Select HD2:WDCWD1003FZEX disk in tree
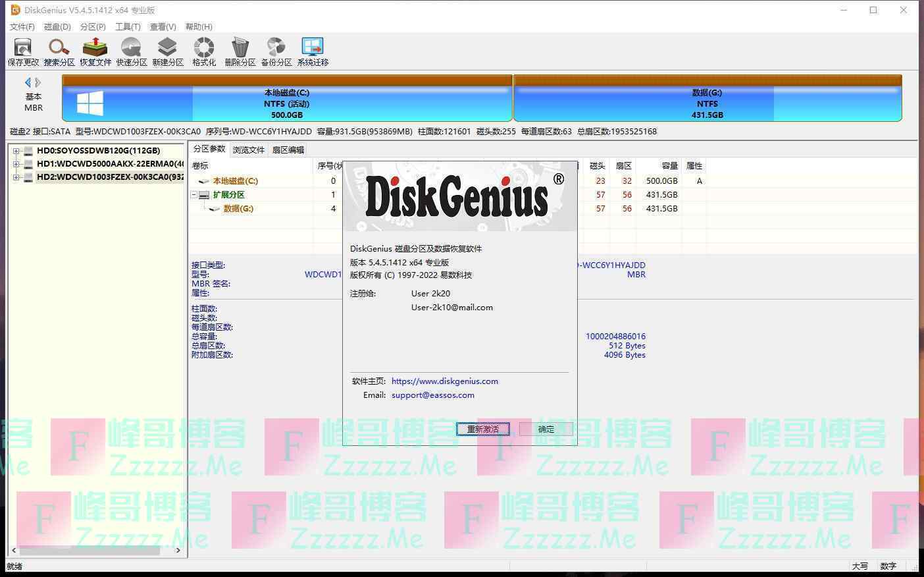Image resolution: width=924 pixels, height=577 pixels. 110,177
